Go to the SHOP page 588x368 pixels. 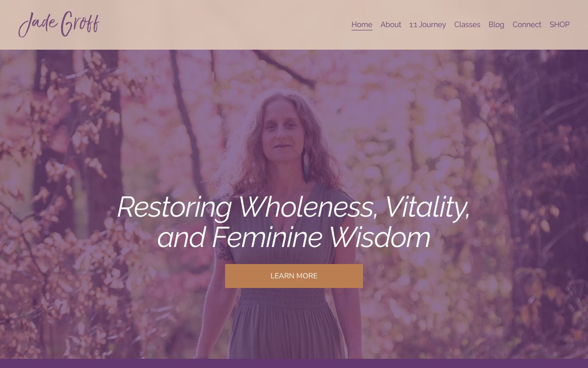560,25
